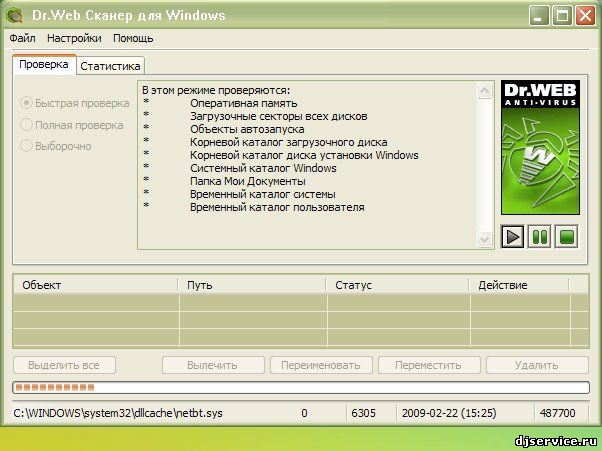Viewport: 602px width, 451px height.
Task: Sort list by Объект column header
Action: 95,285
